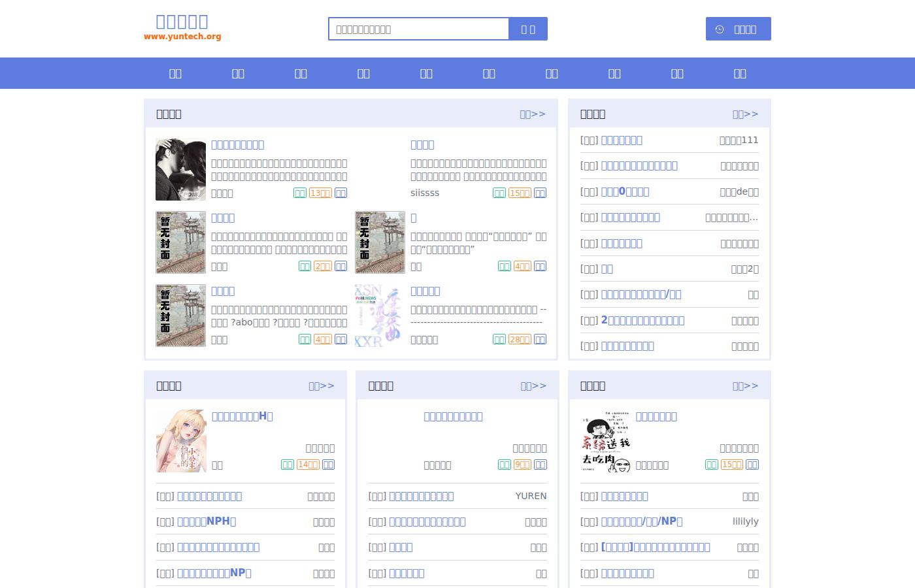Click the orange 28 tag
Screen dimensions: 915x588
(x=520, y=339)
